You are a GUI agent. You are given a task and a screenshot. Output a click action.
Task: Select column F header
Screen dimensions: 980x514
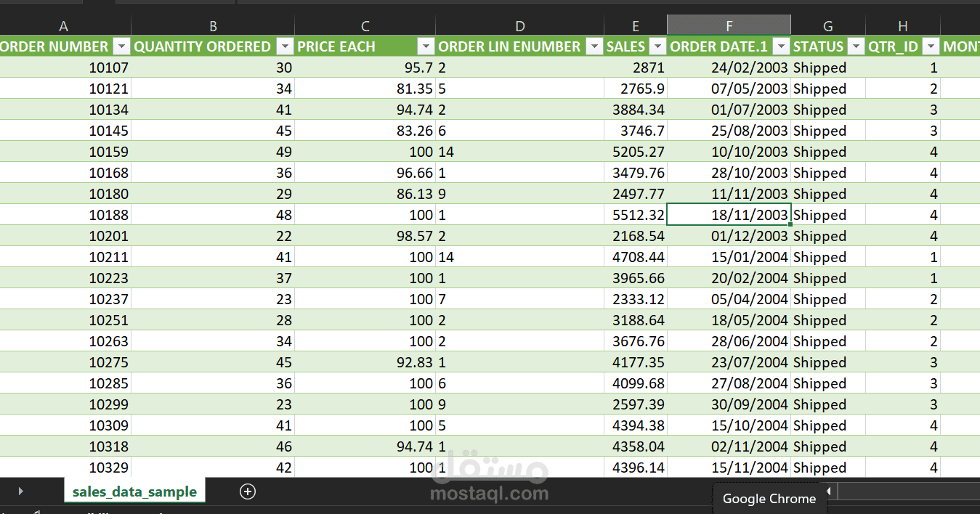[729, 26]
